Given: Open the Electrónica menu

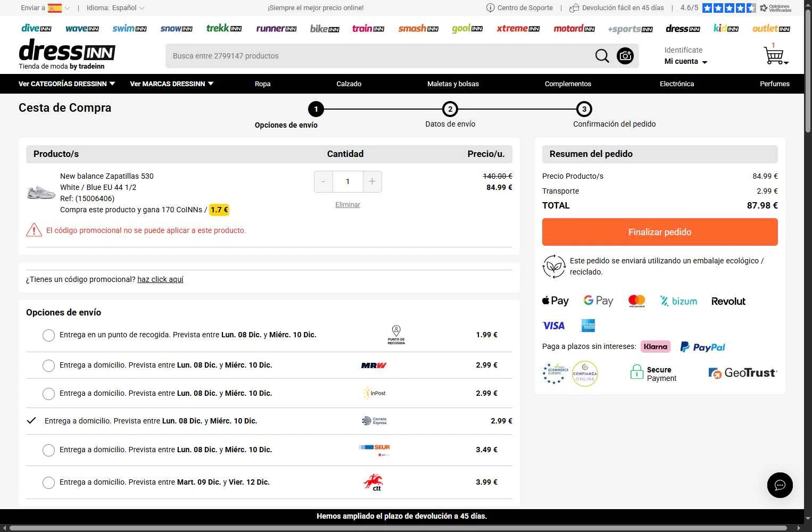Looking at the screenshot, I should click(x=677, y=84).
